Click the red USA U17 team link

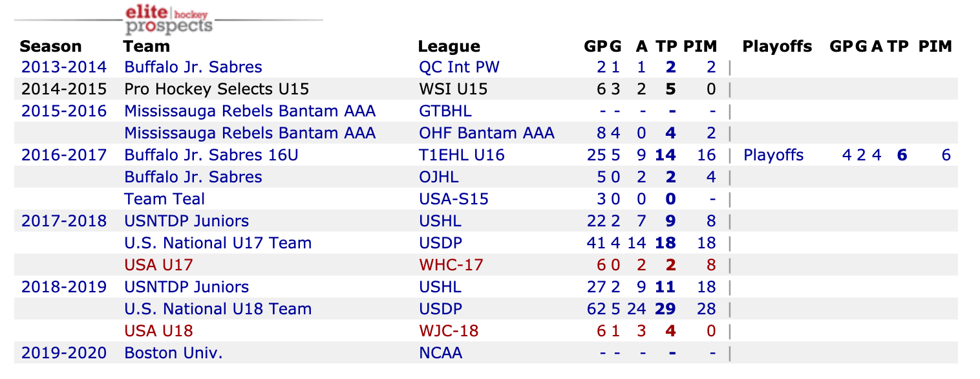pos(158,265)
